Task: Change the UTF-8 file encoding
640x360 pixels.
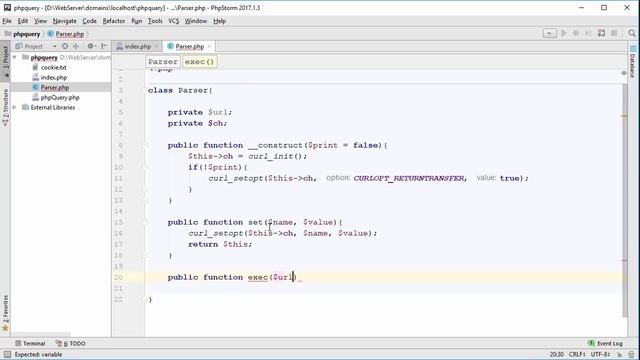Action: point(600,354)
